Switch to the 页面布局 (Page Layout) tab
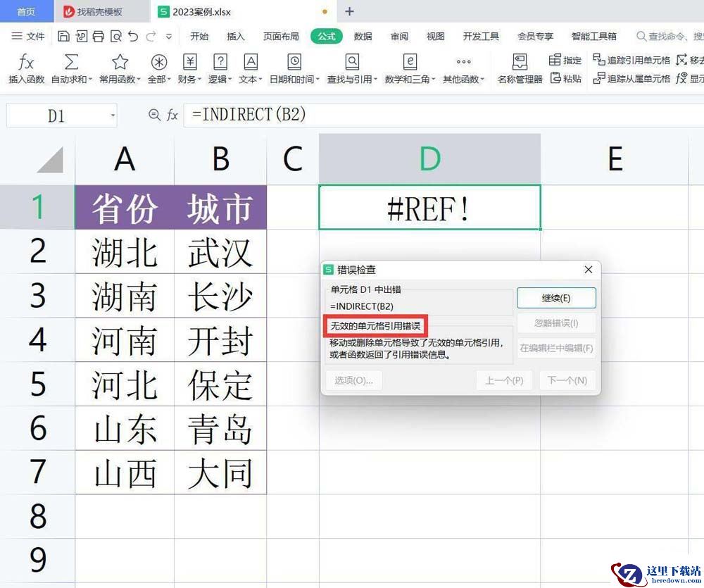 coord(281,36)
